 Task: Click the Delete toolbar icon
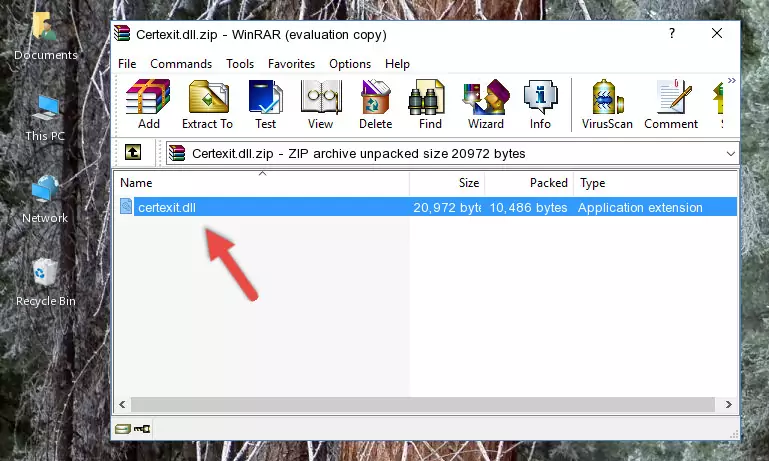pyautogui.click(x=375, y=104)
